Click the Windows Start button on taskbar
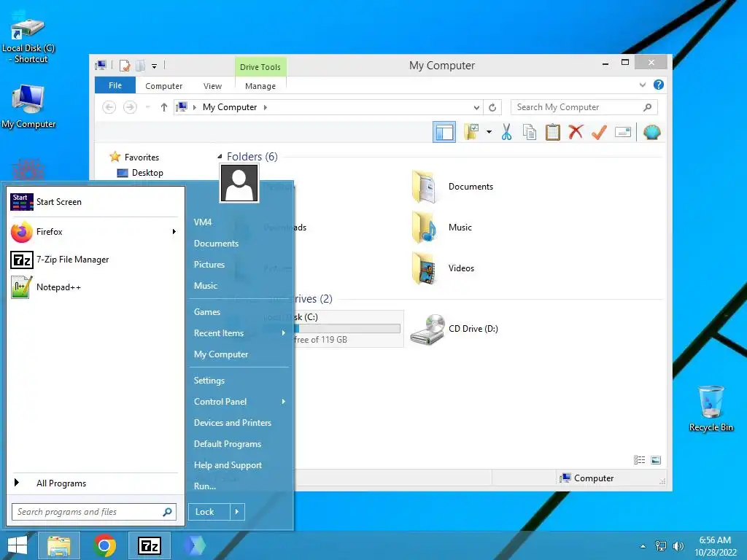This screenshot has height=560, width=747. pyautogui.click(x=17, y=545)
